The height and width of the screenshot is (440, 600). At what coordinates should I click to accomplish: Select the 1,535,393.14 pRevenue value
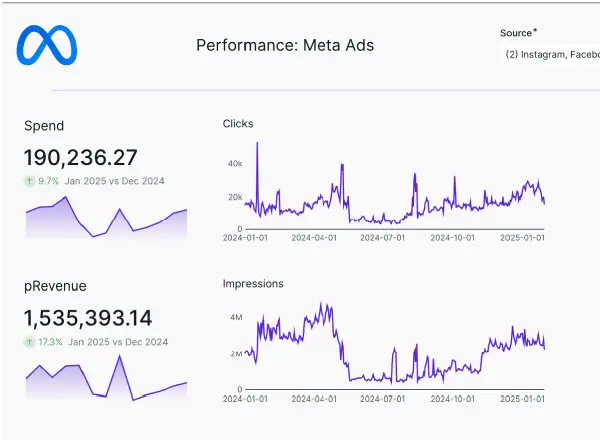click(88, 318)
